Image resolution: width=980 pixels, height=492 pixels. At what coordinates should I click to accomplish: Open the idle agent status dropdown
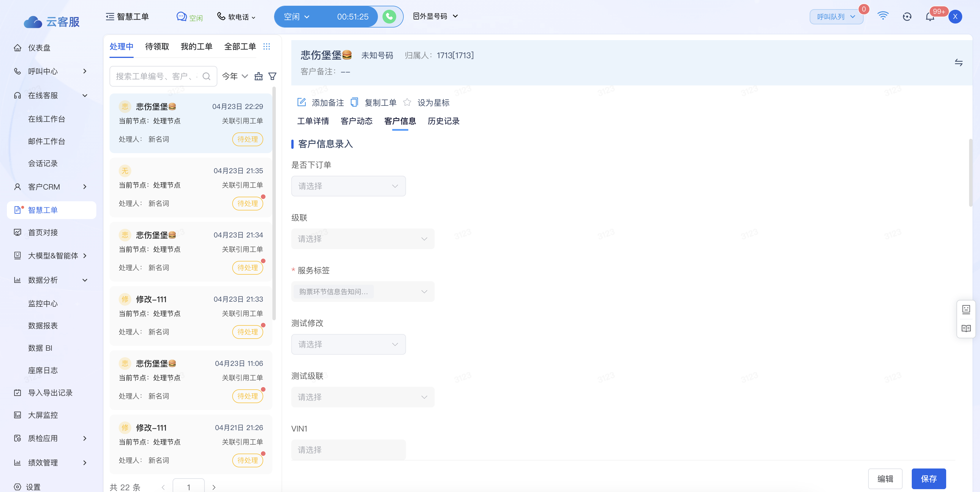point(297,17)
